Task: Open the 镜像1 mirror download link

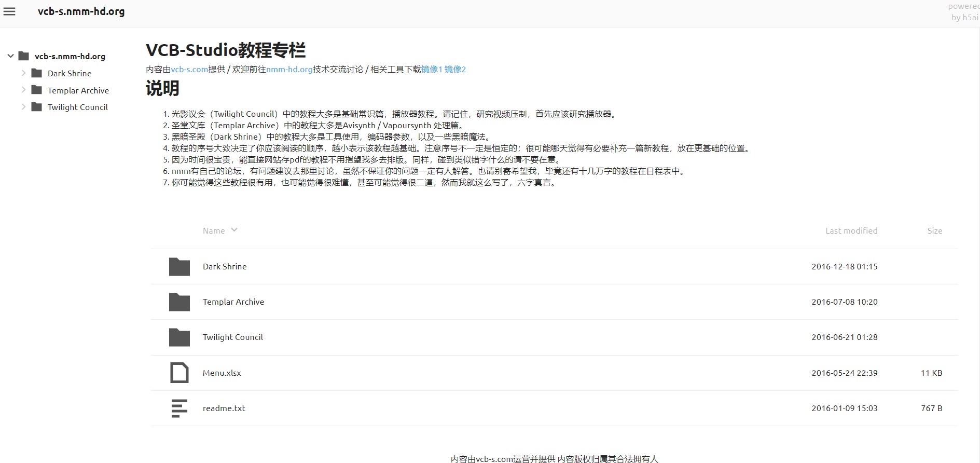Action: (x=432, y=70)
